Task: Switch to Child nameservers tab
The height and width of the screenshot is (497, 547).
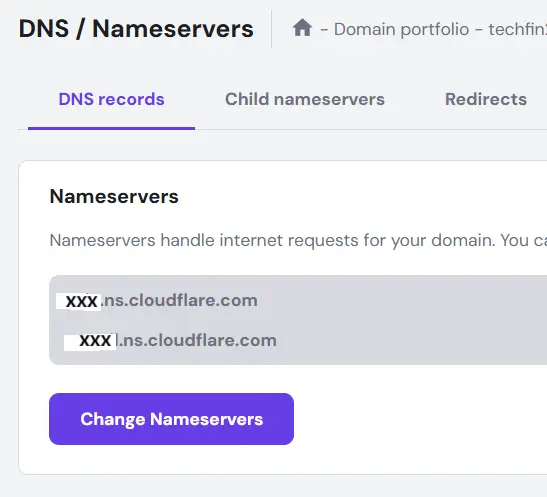Action: tap(305, 99)
